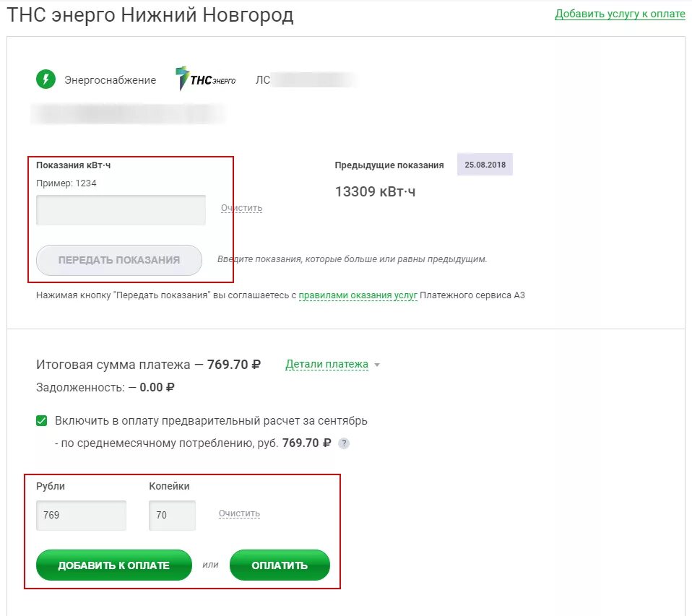Click Добавить услугу к оплате link
The width and height of the screenshot is (692, 616).
point(620,14)
